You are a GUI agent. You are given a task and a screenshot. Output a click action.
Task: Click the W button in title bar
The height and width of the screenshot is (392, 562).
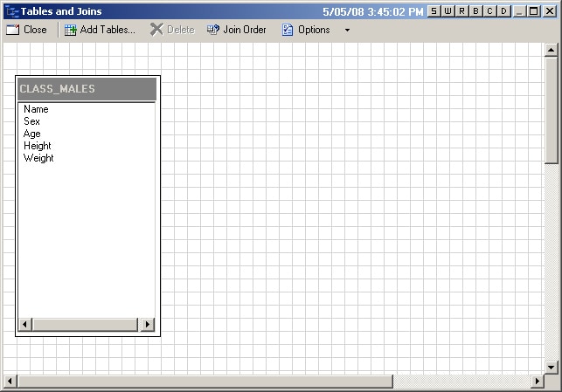tap(448, 11)
